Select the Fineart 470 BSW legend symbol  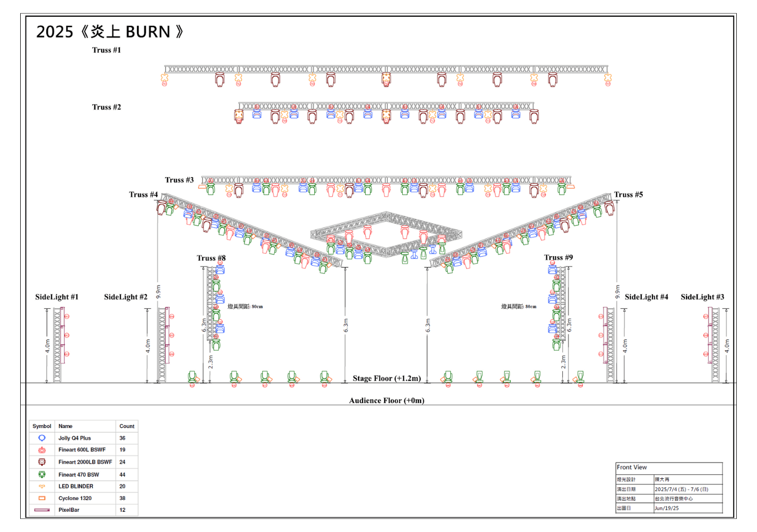coord(42,474)
